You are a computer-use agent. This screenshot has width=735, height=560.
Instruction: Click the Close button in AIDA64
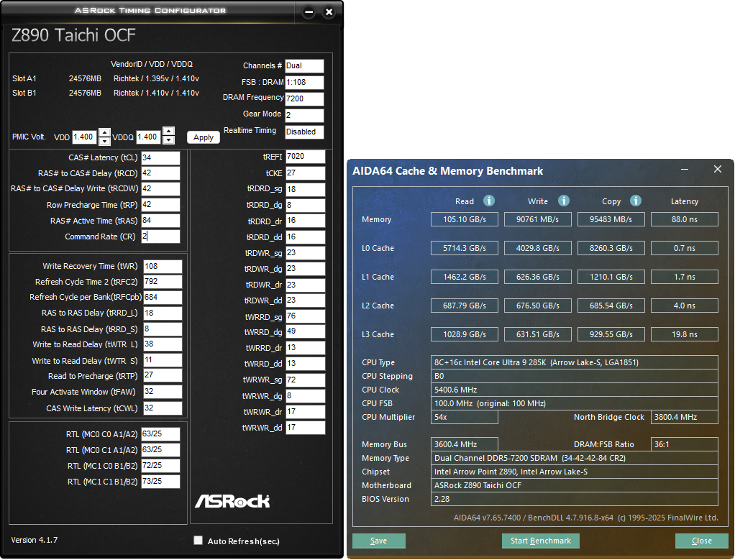pos(702,541)
